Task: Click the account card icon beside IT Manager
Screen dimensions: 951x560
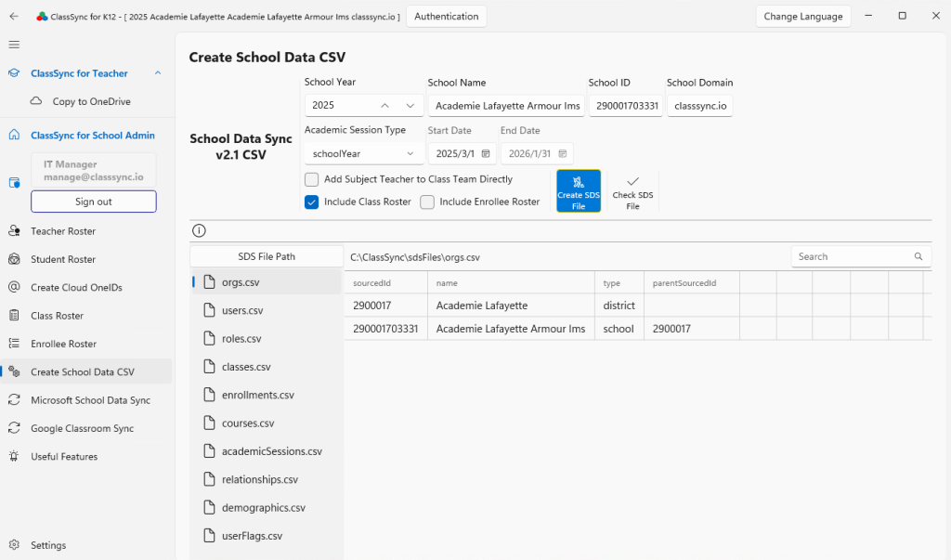Action: [14, 183]
